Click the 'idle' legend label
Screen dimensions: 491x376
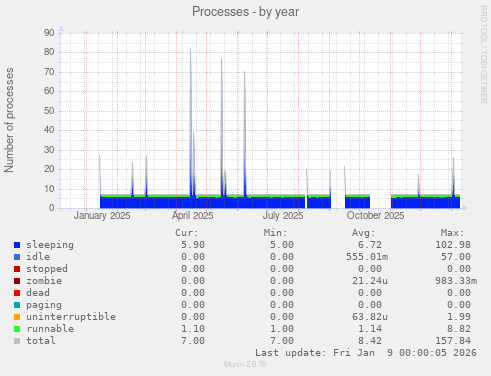tap(38, 257)
